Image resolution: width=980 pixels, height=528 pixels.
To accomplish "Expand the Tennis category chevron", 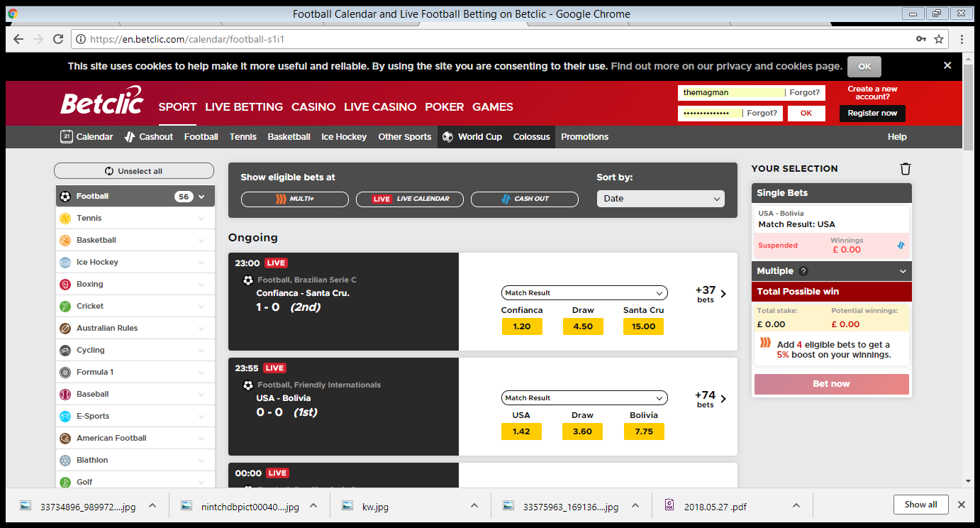I will [202, 219].
